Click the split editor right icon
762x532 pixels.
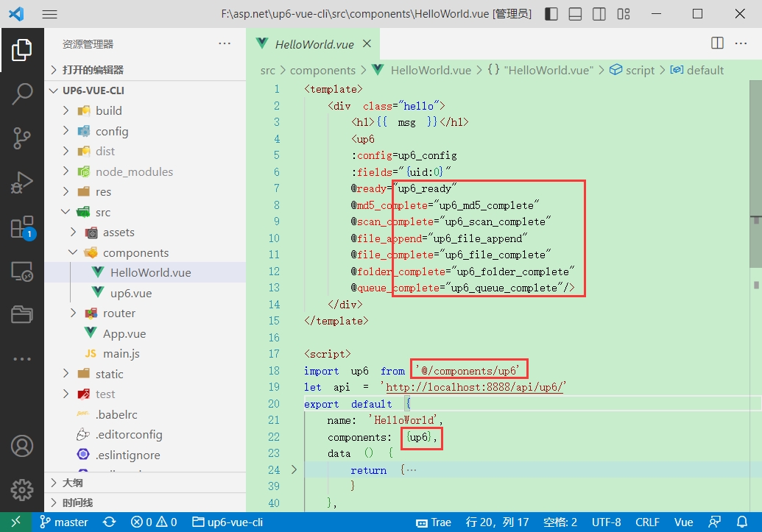pos(717,43)
